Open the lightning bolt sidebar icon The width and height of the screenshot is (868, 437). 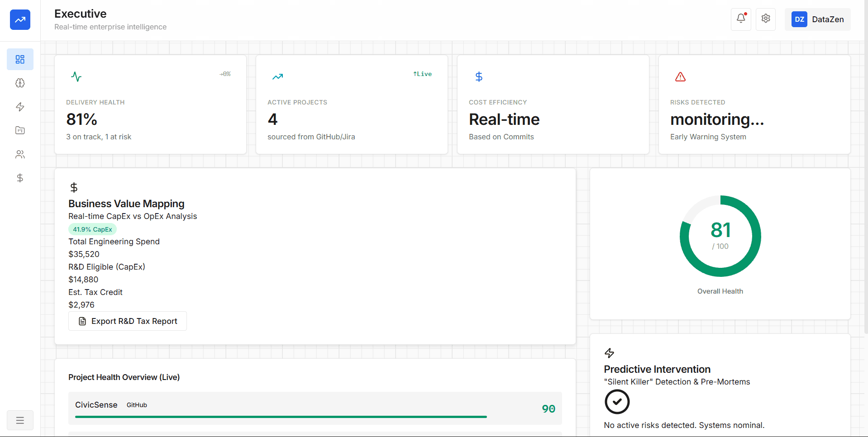[20, 107]
